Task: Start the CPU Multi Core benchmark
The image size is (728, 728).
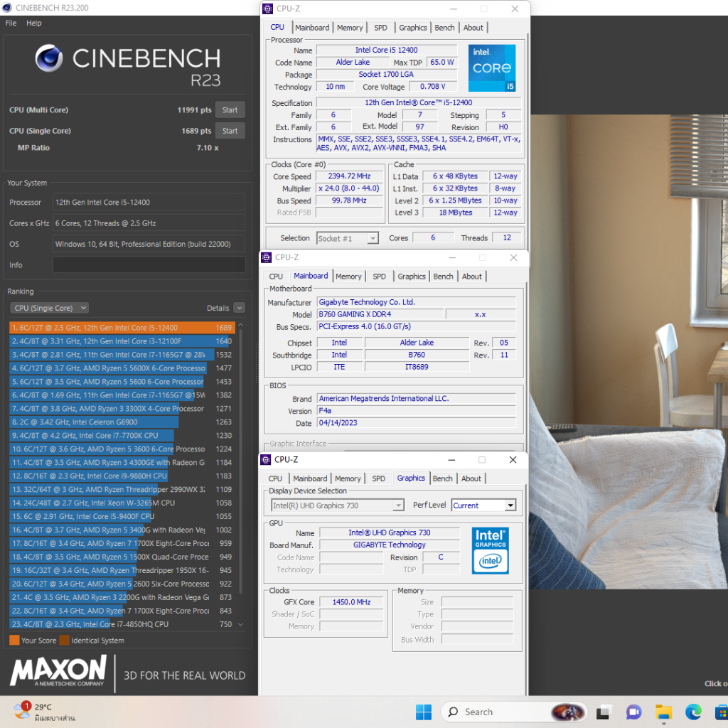Action: pyautogui.click(x=230, y=110)
